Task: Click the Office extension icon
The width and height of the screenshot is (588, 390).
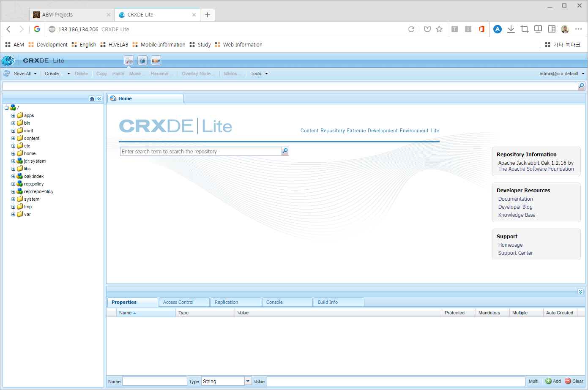Action: pyautogui.click(x=481, y=29)
